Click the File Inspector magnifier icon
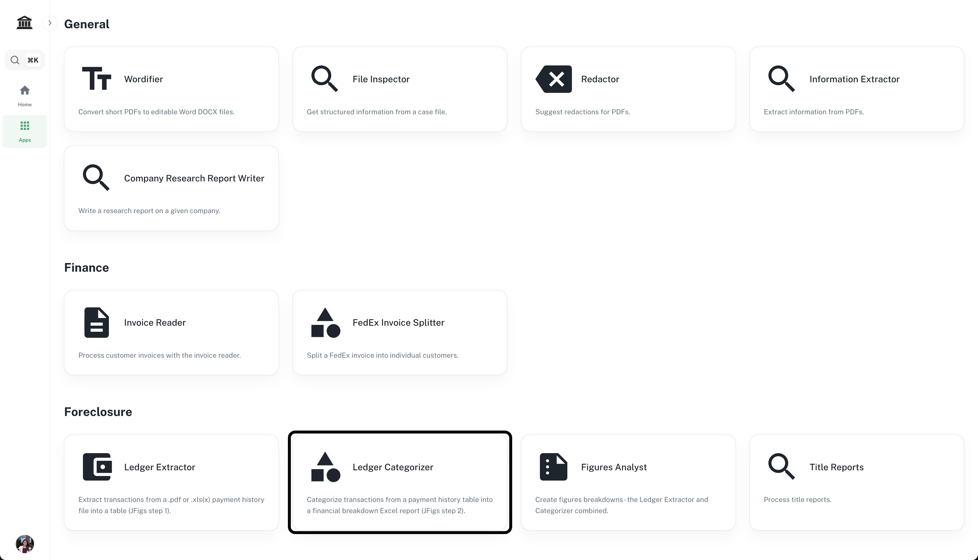Screen dimensions: 978x560 point(324,79)
